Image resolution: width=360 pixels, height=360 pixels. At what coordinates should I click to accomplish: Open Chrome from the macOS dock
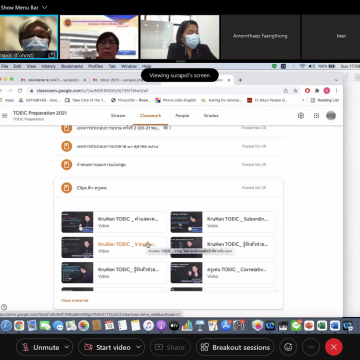(19, 325)
